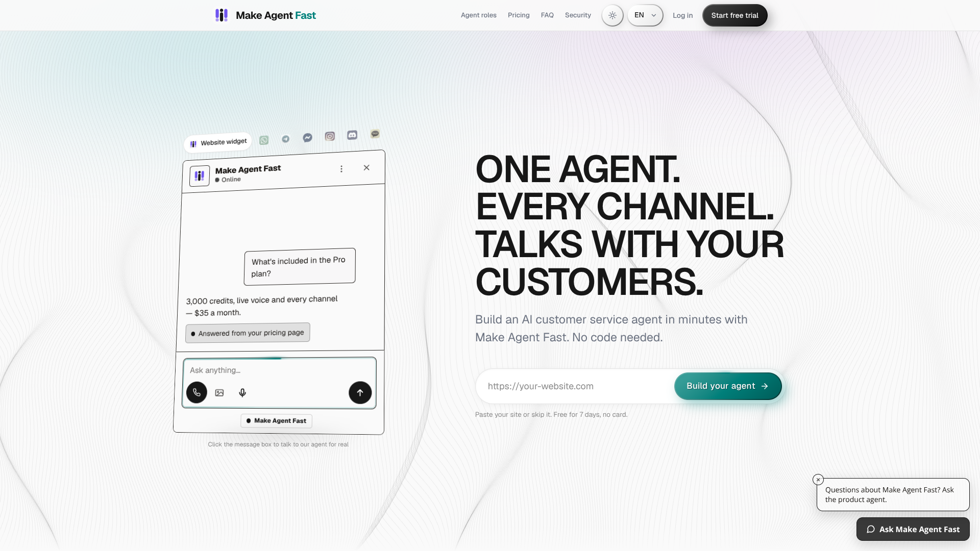Select the WhatsApp channel icon

coord(264,140)
